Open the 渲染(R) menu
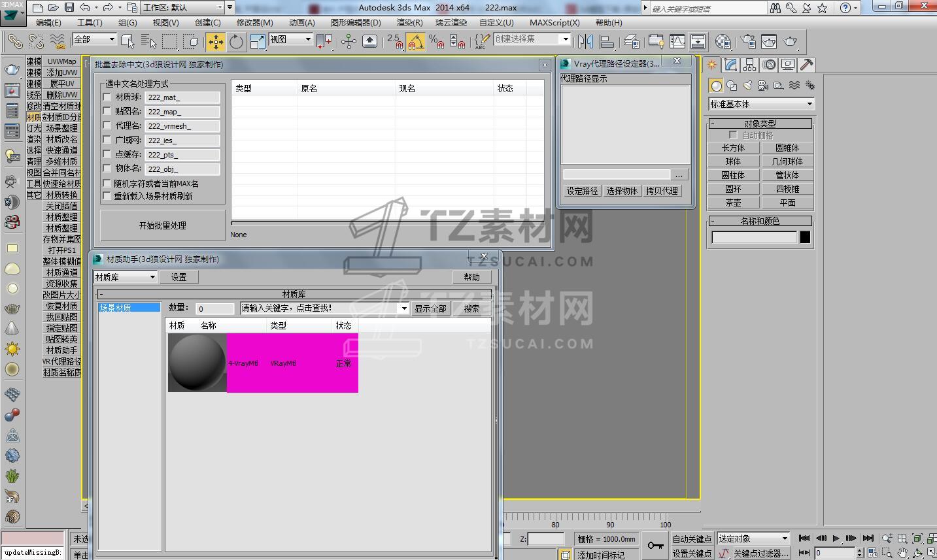Viewport: 937px width, 560px height. (409, 22)
